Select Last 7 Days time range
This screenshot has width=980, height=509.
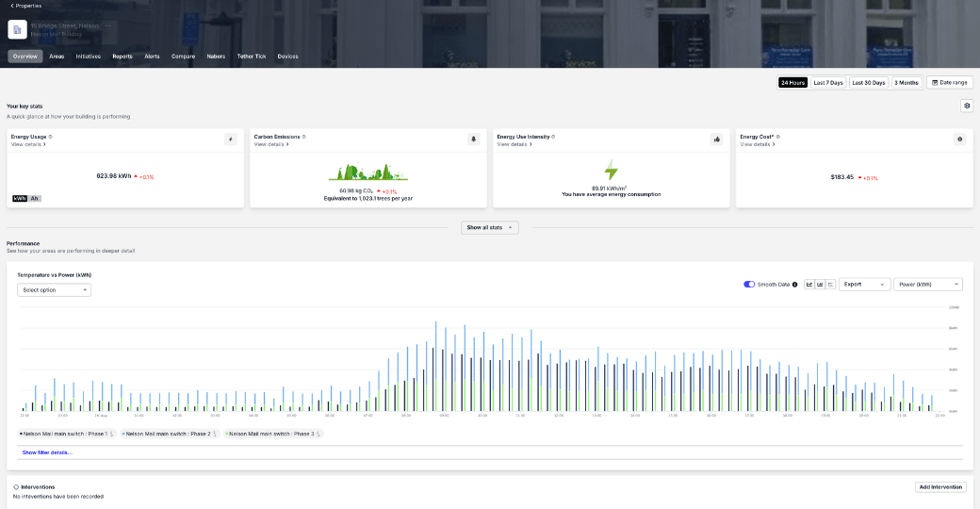point(828,83)
